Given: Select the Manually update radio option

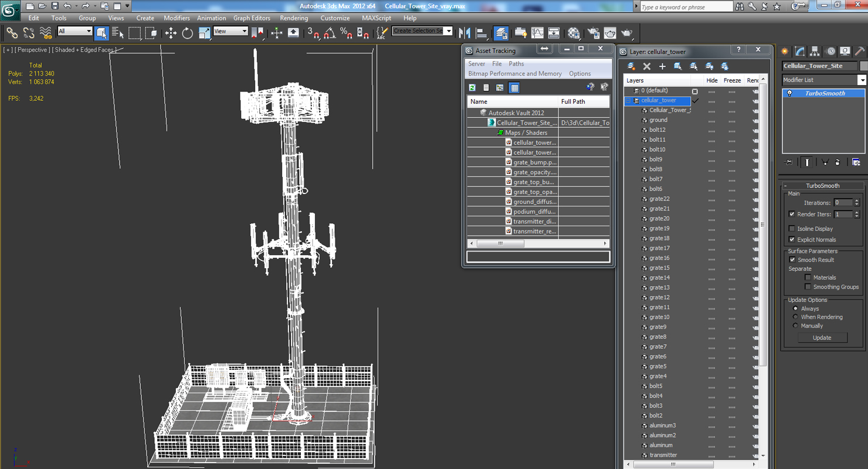Looking at the screenshot, I should 796,325.
